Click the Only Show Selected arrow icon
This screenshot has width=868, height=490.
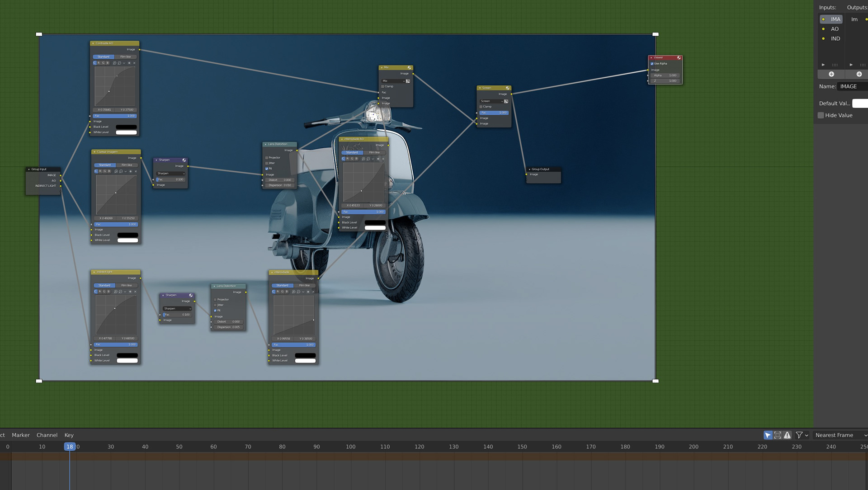coord(768,435)
